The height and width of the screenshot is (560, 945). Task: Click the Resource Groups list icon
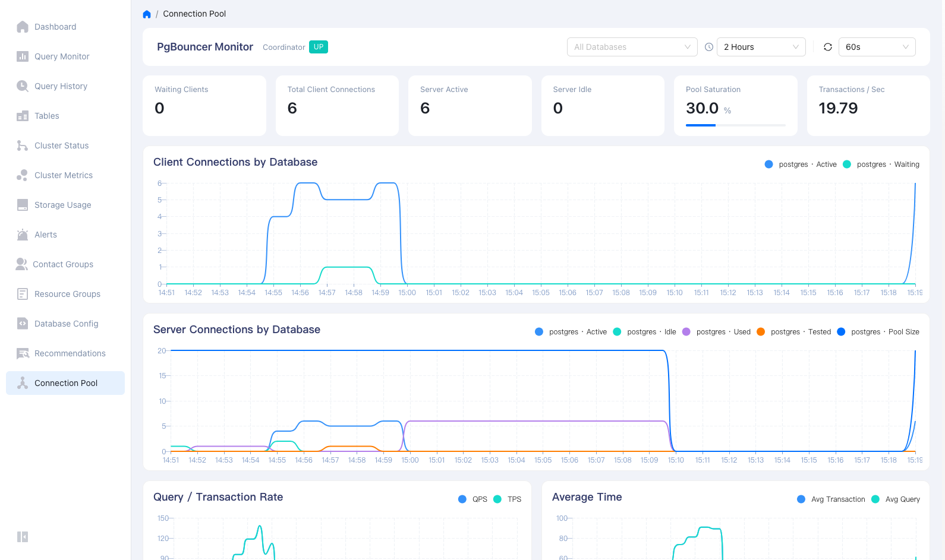coord(23,294)
